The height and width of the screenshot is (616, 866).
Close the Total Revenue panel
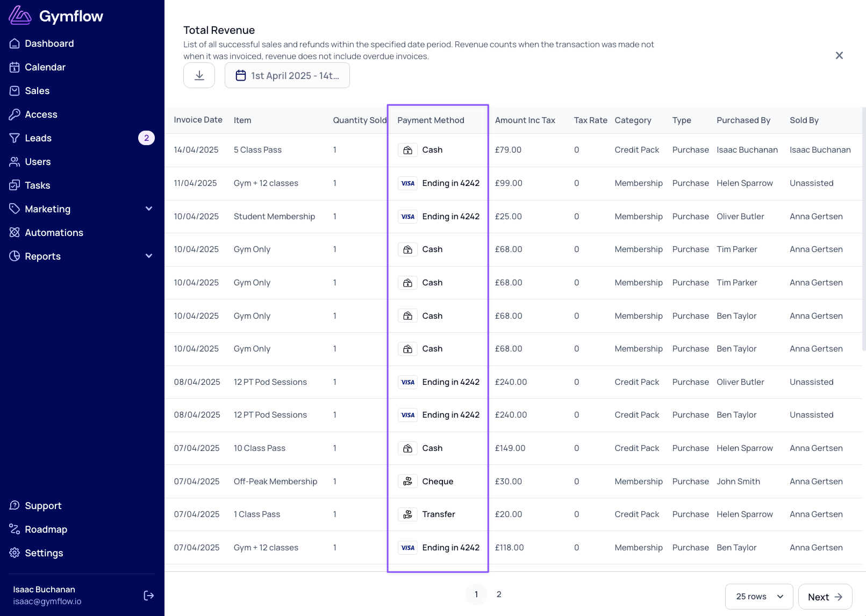point(839,55)
